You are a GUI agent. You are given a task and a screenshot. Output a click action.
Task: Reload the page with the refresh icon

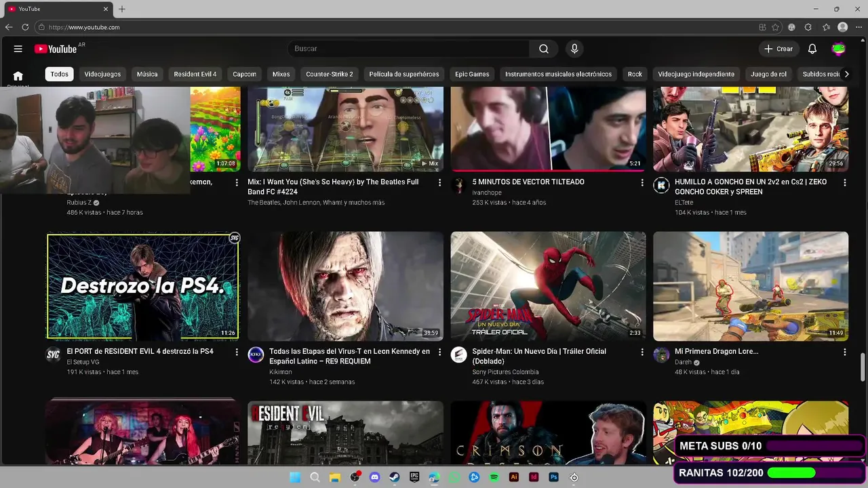[x=25, y=27]
